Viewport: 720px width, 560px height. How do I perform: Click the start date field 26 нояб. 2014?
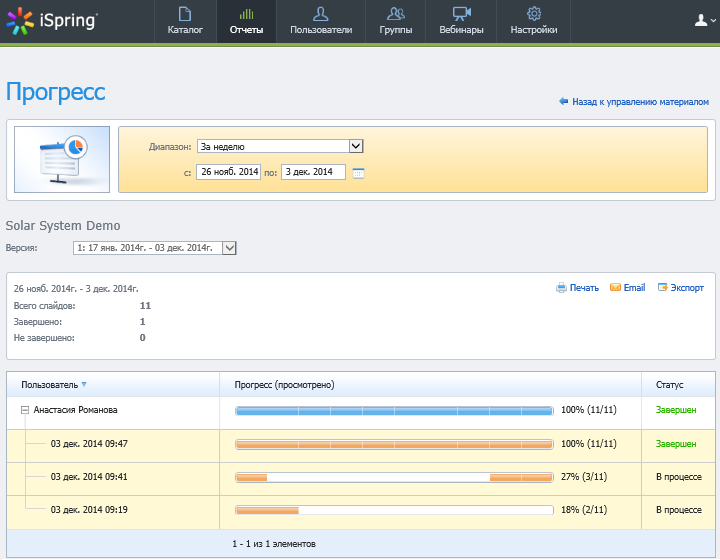[229, 172]
